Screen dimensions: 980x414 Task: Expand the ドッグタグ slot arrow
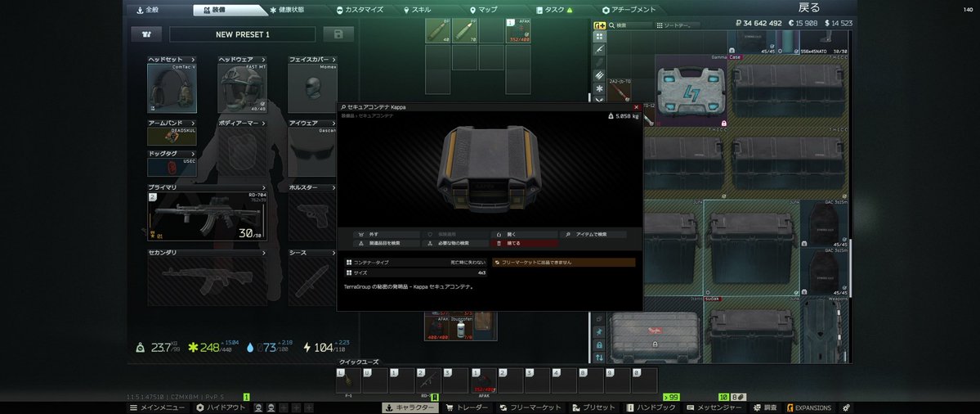click(x=194, y=154)
